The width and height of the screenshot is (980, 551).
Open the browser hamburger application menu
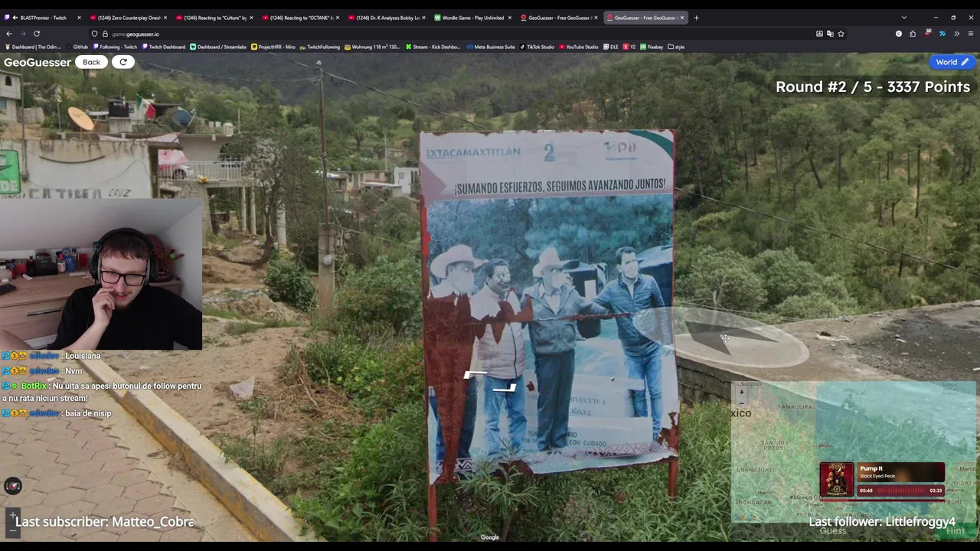(971, 34)
